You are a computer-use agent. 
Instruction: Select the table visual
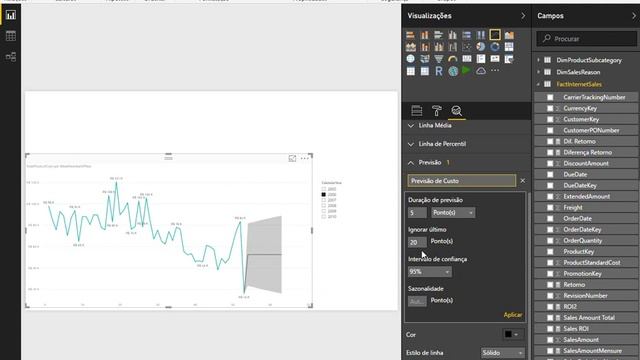411,71
